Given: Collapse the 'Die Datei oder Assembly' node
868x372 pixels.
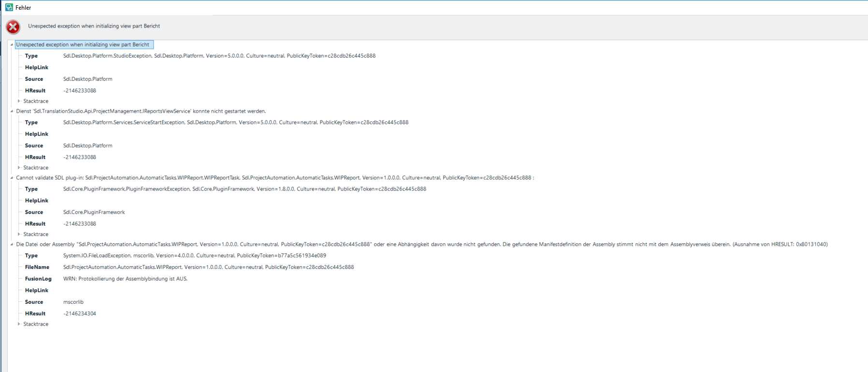Looking at the screenshot, I should 12,244.
